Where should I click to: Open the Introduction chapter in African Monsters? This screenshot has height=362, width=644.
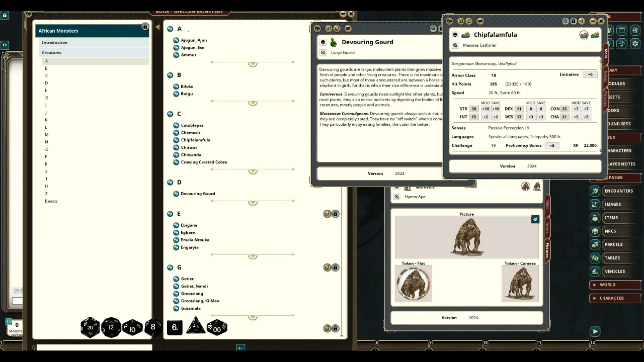[95, 43]
